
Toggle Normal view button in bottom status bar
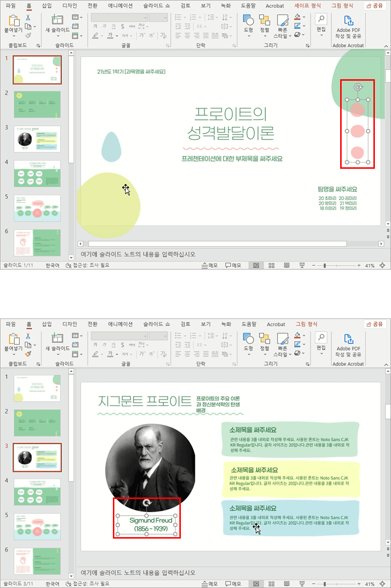256,584
